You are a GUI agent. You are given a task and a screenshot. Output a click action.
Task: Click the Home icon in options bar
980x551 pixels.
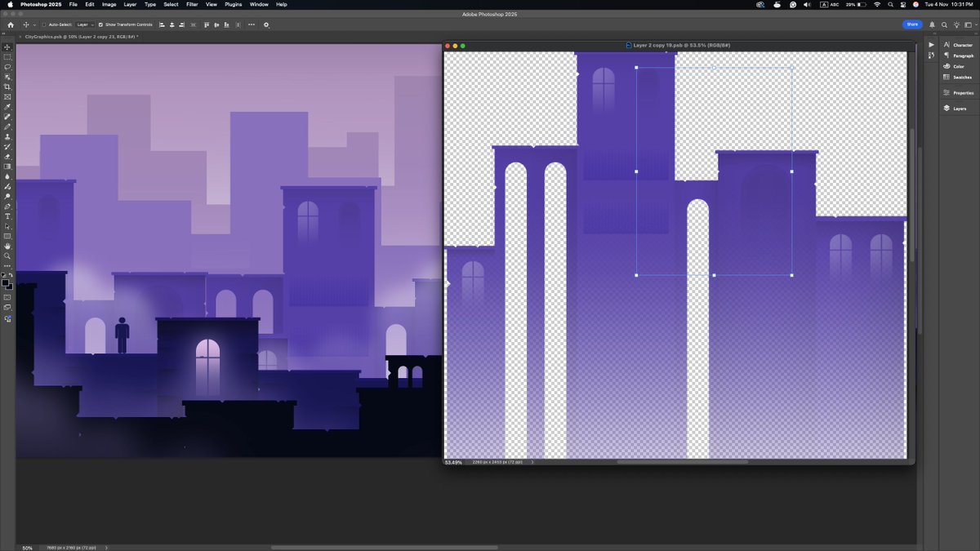[x=11, y=24]
